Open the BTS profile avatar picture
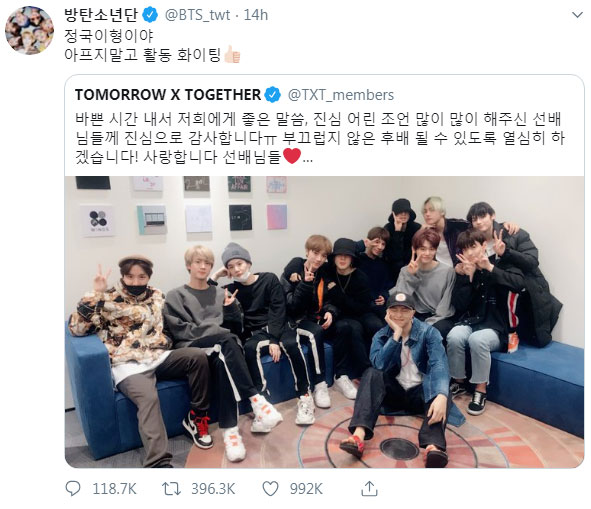The image size is (591, 509). pos(29,30)
